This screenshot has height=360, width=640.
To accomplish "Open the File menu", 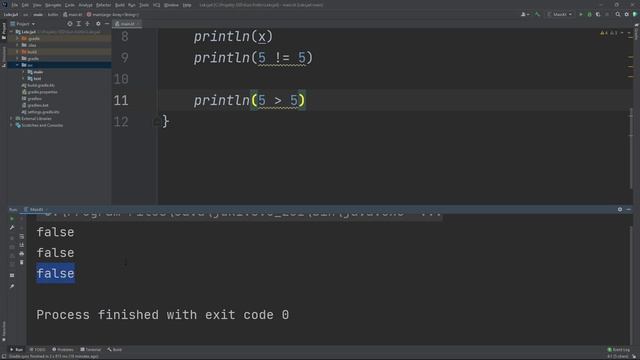I will point(15,5).
